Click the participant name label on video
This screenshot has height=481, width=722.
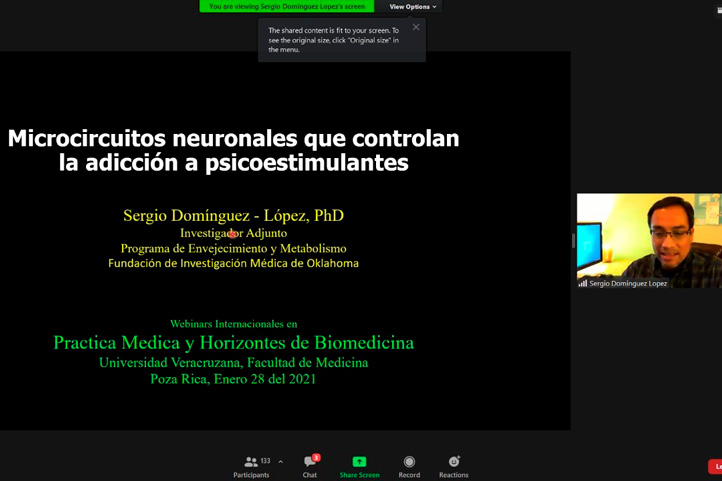pyautogui.click(x=628, y=284)
